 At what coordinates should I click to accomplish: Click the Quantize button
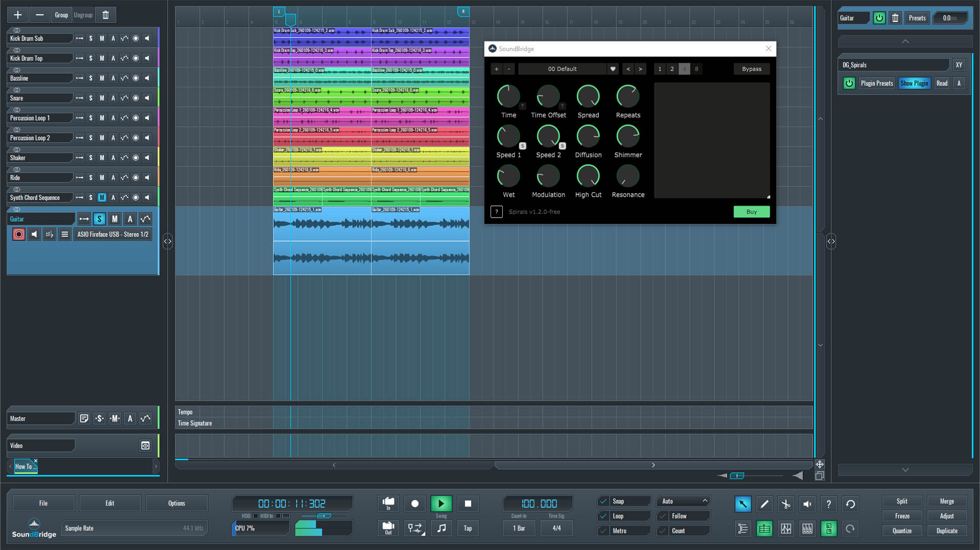point(902,531)
